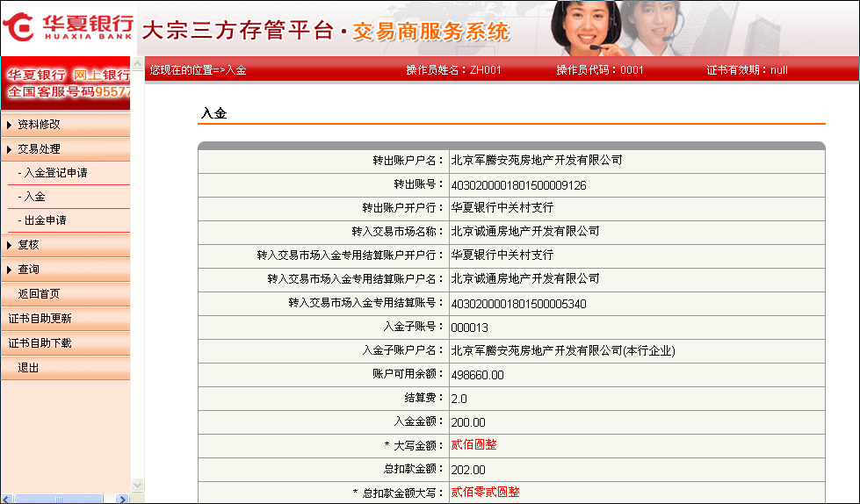Click 转入交易市场入金专用结算账户开户行 value 华夏银行中关村支行
This screenshot has height=504, width=860.
[x=502, y=255]
